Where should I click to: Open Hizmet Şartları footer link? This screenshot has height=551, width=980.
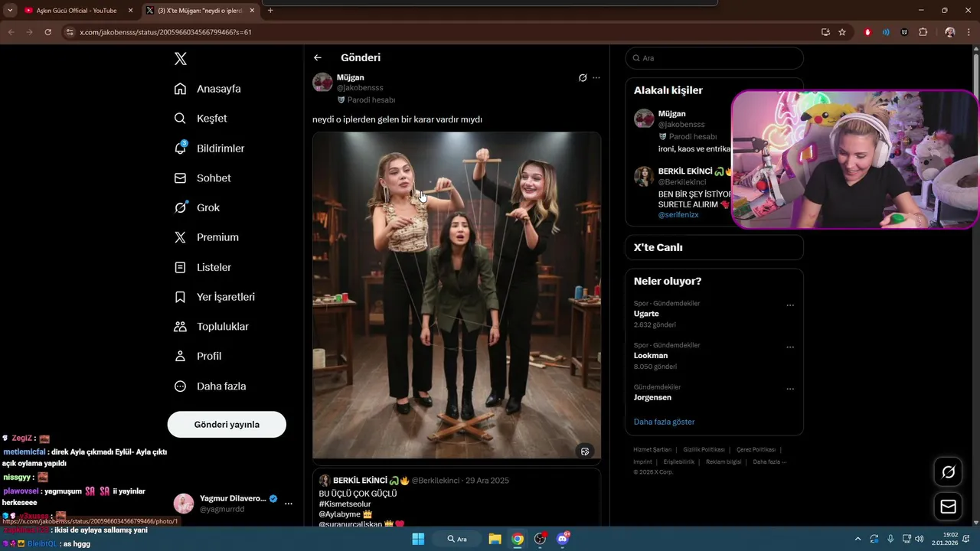point(652,449)
